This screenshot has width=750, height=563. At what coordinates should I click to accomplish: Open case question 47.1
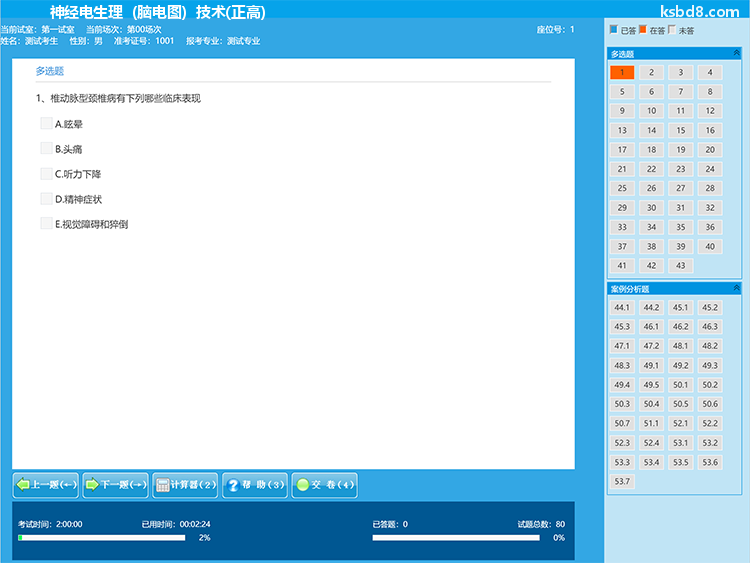[622, 346]
